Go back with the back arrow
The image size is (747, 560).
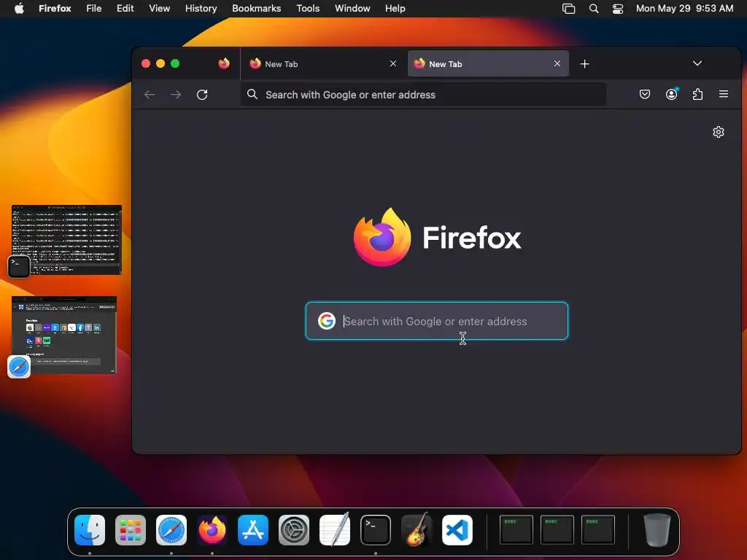point(150,94)
